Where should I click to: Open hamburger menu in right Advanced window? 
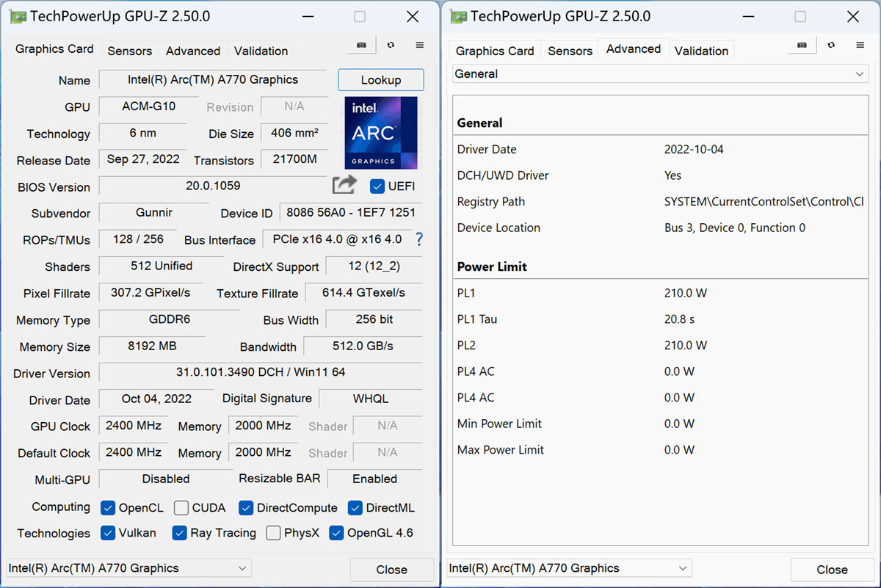[x=860, y=46]
